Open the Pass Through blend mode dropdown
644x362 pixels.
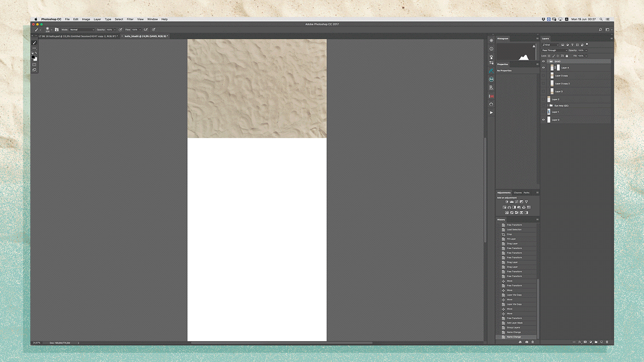point(555,51)
